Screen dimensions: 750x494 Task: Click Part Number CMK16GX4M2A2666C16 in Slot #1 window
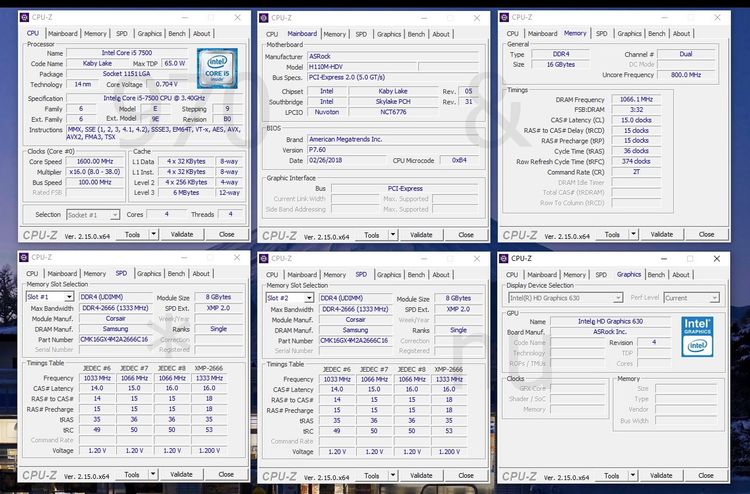115,340
